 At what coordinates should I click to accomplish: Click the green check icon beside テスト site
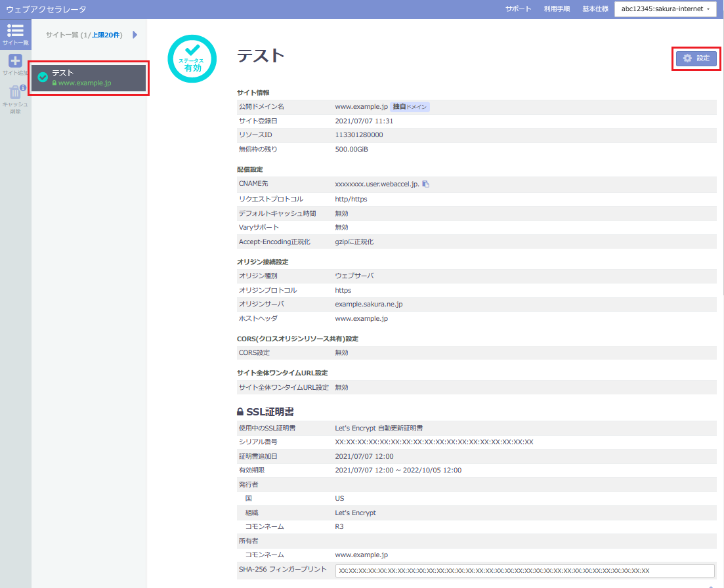(x=43, y=77)
